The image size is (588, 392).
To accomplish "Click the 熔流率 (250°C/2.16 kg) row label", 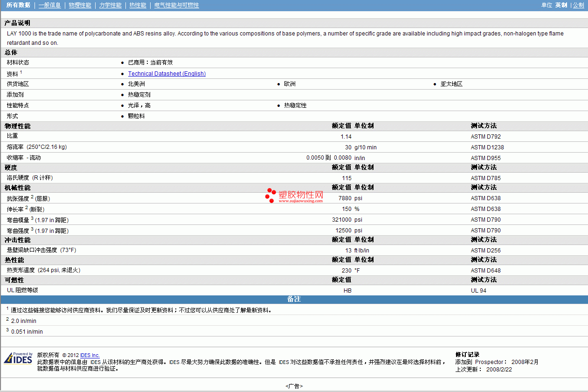I will click(x=36, y=147).
